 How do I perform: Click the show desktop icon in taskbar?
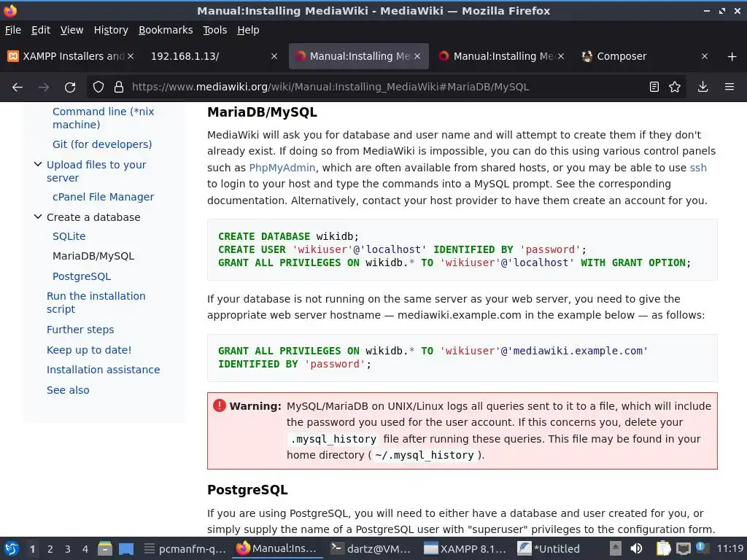click(126, 548)
